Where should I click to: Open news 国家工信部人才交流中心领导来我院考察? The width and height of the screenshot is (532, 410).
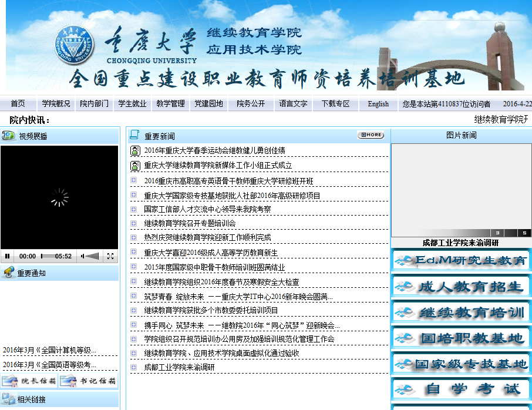coord(207,209)
